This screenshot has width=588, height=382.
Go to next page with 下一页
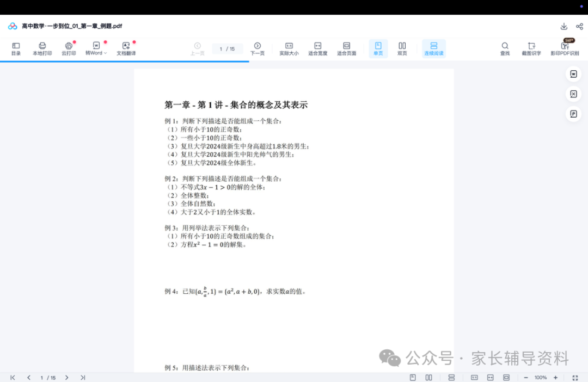click(257, 49)
